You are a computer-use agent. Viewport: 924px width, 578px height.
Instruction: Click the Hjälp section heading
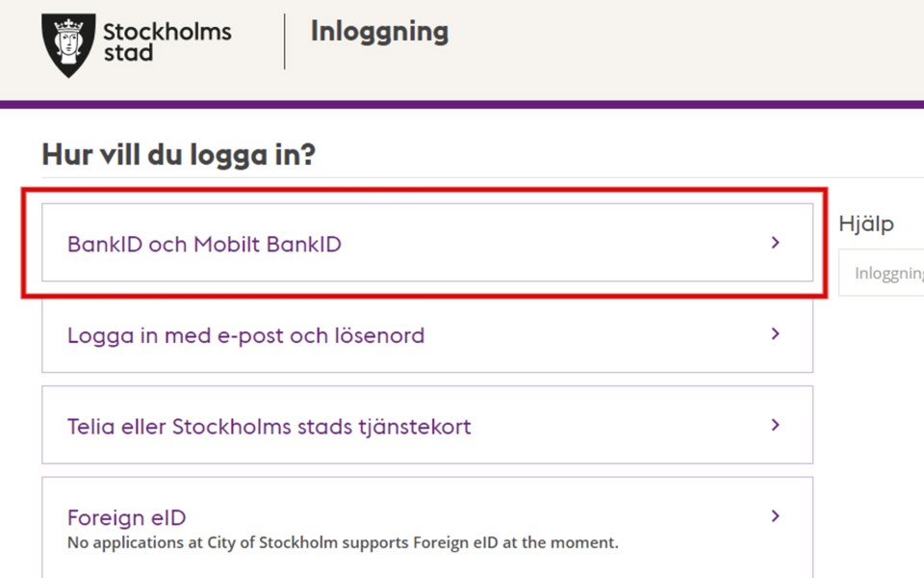(865, 224)
